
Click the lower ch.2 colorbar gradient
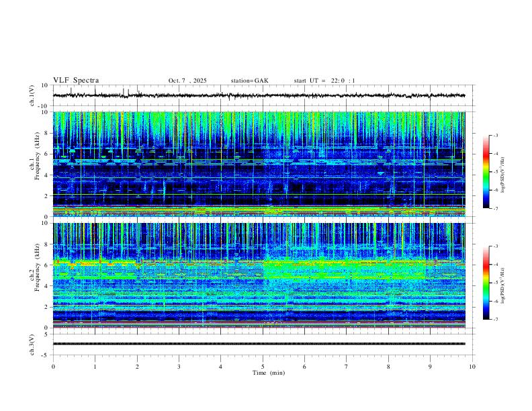tap(486, 283)
